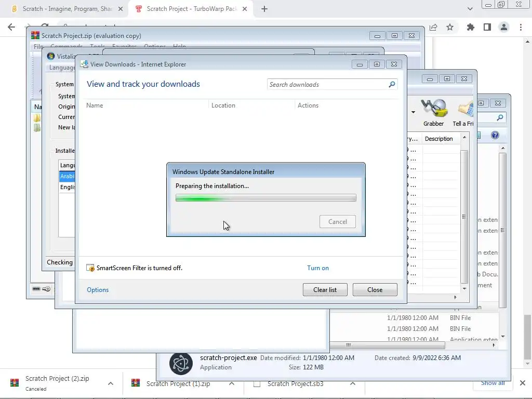Click the installation progress bar
The height and width of the screenshot is (399, 532).
pyautogui.click(x=265, y=198)
